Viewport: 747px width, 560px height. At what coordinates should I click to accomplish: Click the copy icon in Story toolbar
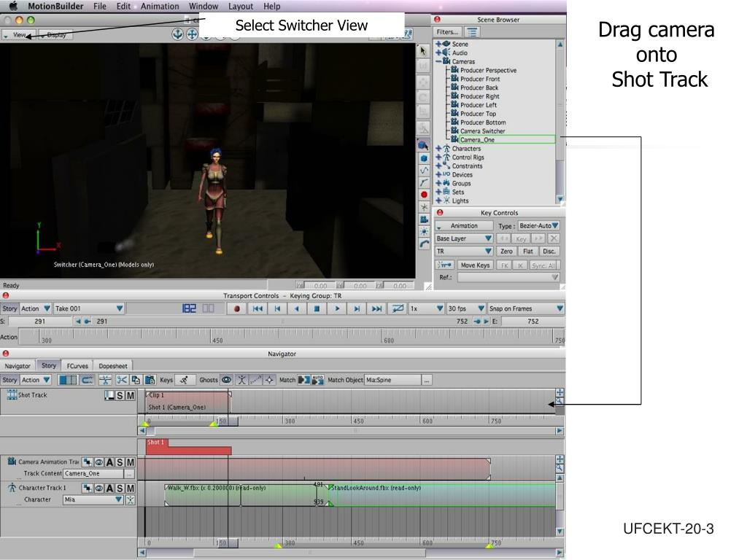tap(136, 379)
